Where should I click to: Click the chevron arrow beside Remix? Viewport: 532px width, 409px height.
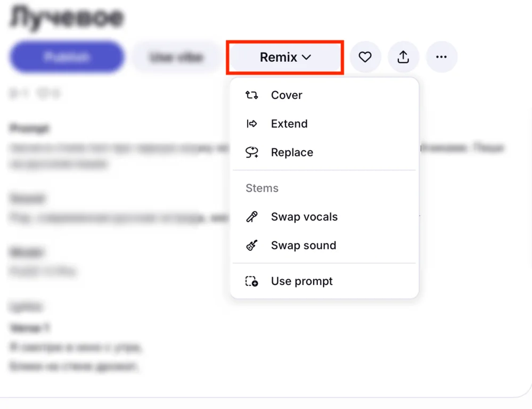tap(307, 58)
